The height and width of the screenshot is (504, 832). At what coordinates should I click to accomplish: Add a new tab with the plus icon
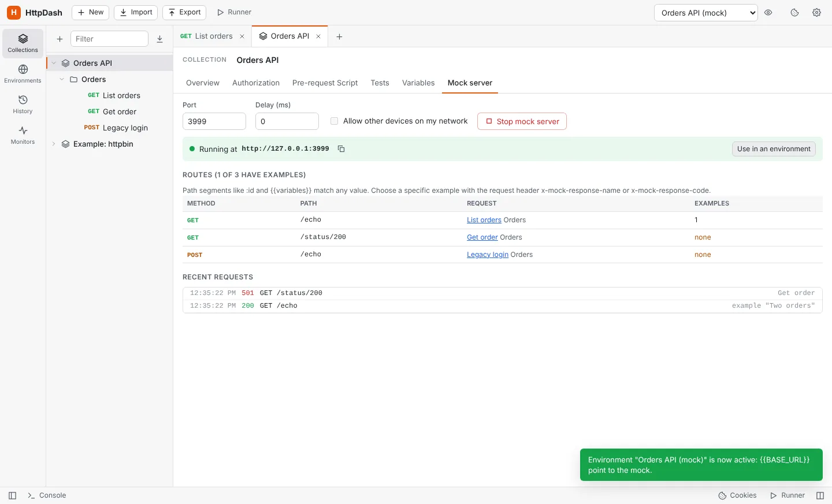click(339, 36)
